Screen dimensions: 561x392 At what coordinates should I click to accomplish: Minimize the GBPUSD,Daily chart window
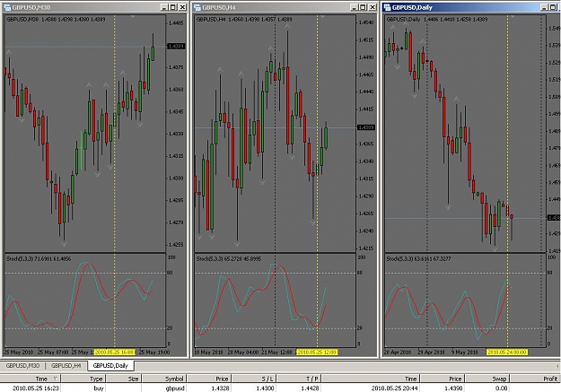[x=544, y=7]
